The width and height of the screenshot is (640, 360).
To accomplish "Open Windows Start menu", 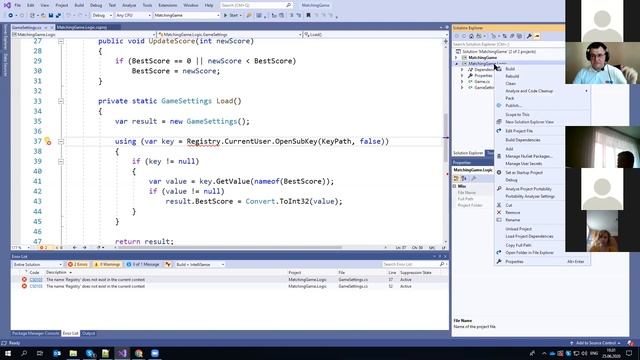I will click(x=8, y=353).
